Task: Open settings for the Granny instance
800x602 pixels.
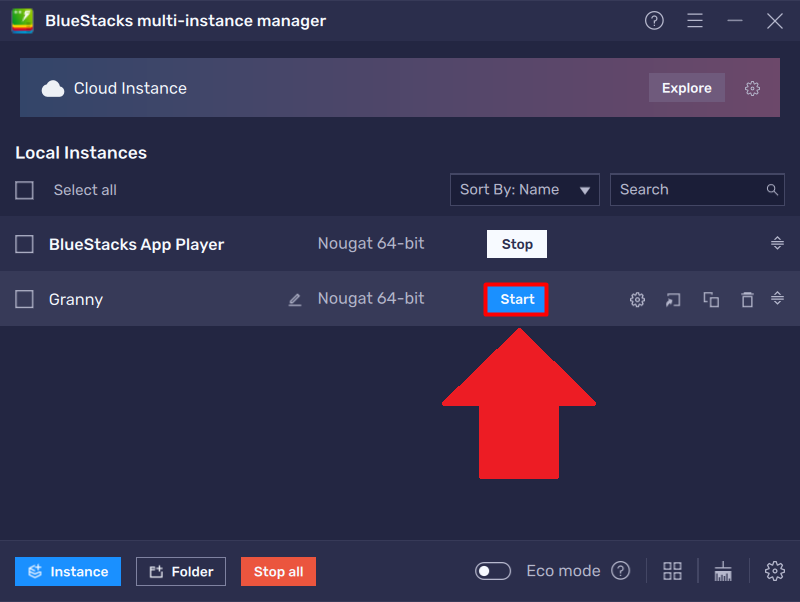Action: click(637, 299)
